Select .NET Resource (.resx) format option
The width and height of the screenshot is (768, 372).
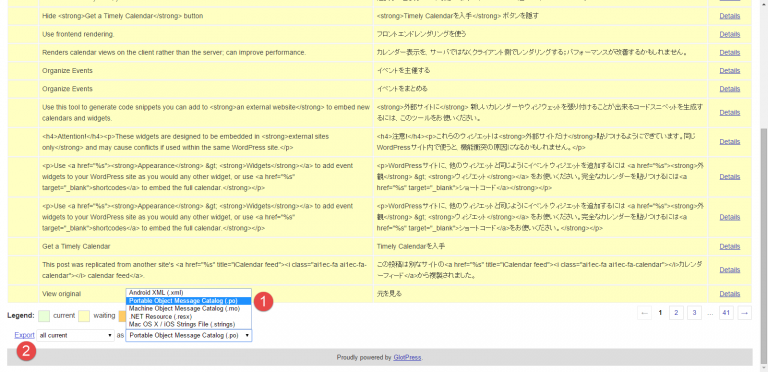tap(189, 317)
